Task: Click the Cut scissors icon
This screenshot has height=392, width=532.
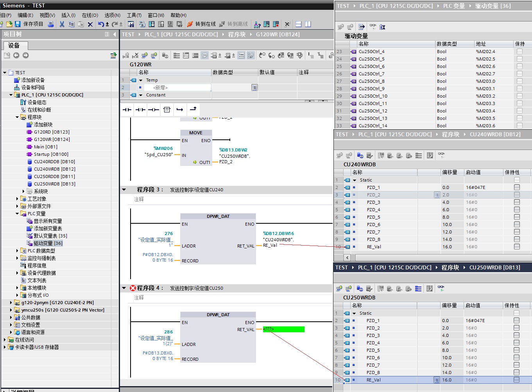Action: [62, 24]
